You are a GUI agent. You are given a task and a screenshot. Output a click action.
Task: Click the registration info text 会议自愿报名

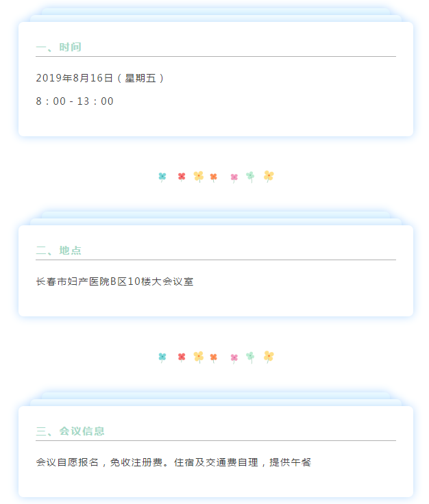tap(67, 462)
